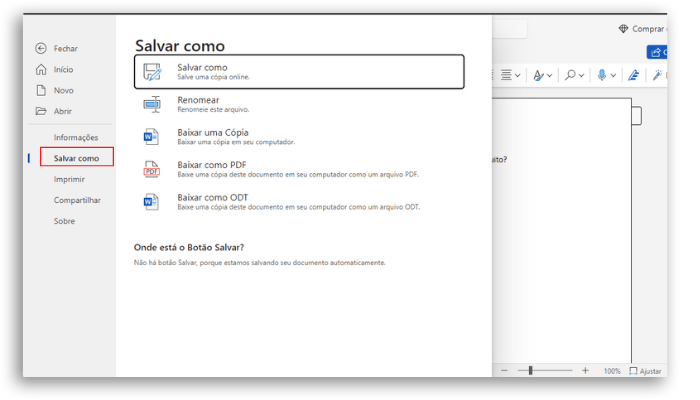Expand the search dropdown arrow
Image resolution: width=700 pixels, height=400 pixels.
(x=581, y=75)
